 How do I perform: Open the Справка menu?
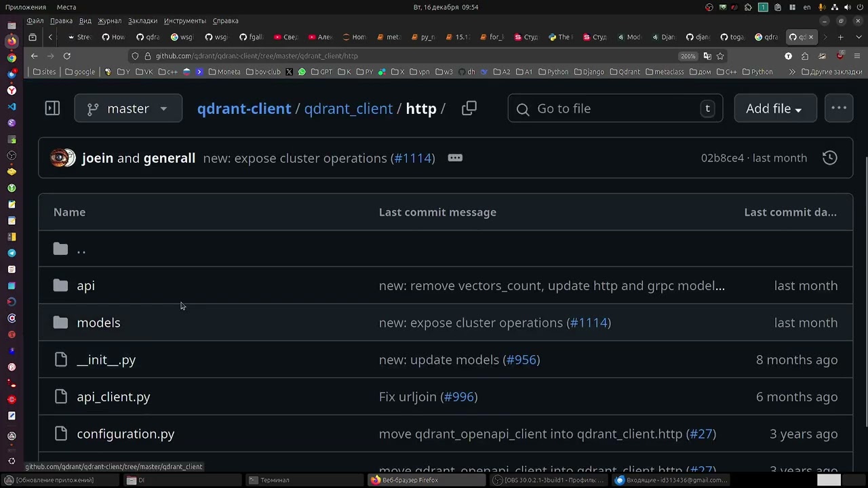pyautogui.click(x=225, y=21)
